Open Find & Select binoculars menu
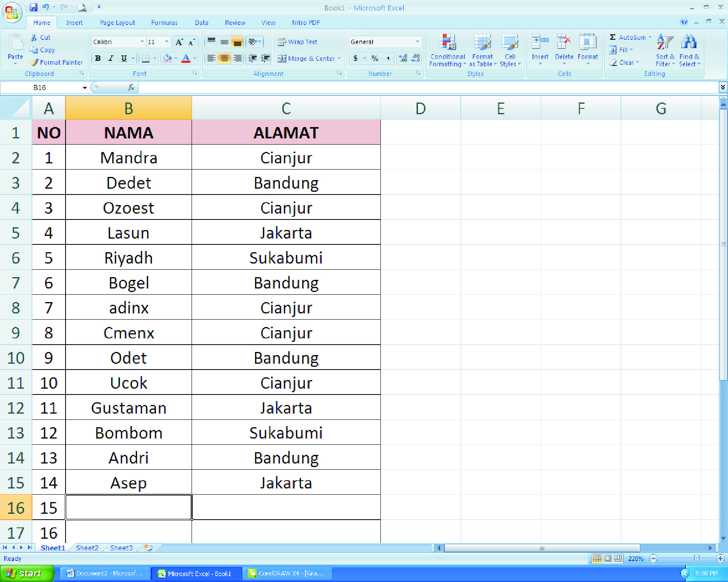Screen dimensions: 728x582 (689, 51)
